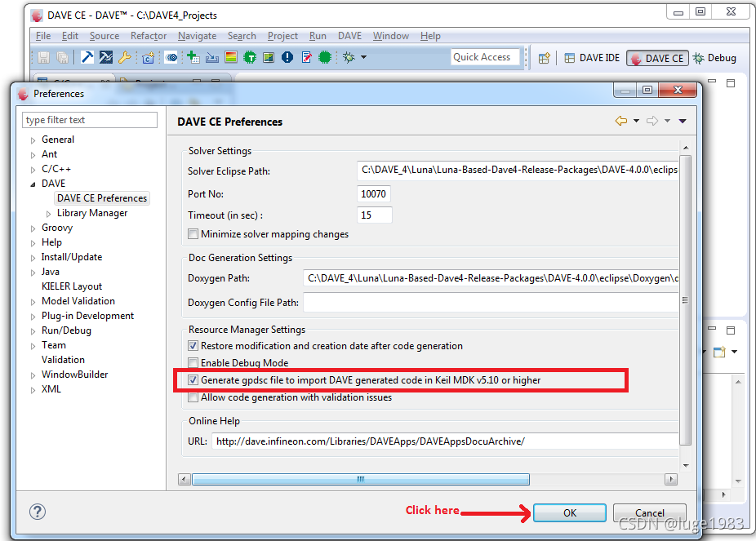The image size is (756, 541).
Task: Check Allow code generation with validation issues
Action: [193, 397]
